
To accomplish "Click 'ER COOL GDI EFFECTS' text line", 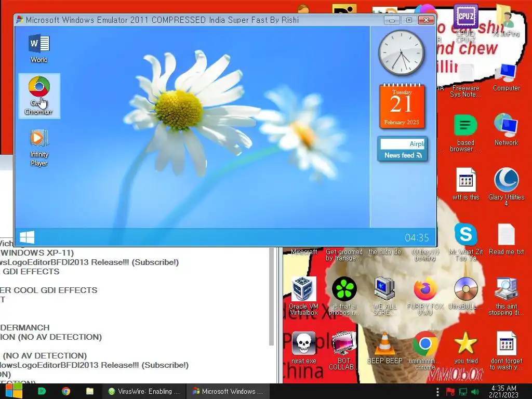I will click(48, 290).
